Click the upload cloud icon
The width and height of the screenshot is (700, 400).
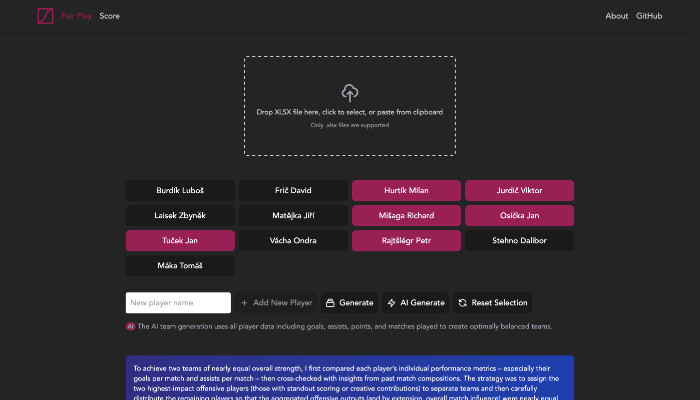click(x=349, y=93)
